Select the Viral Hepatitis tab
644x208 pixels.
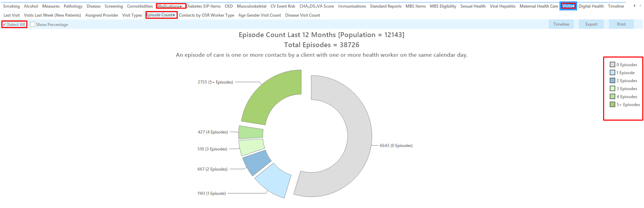pos(503,6)
